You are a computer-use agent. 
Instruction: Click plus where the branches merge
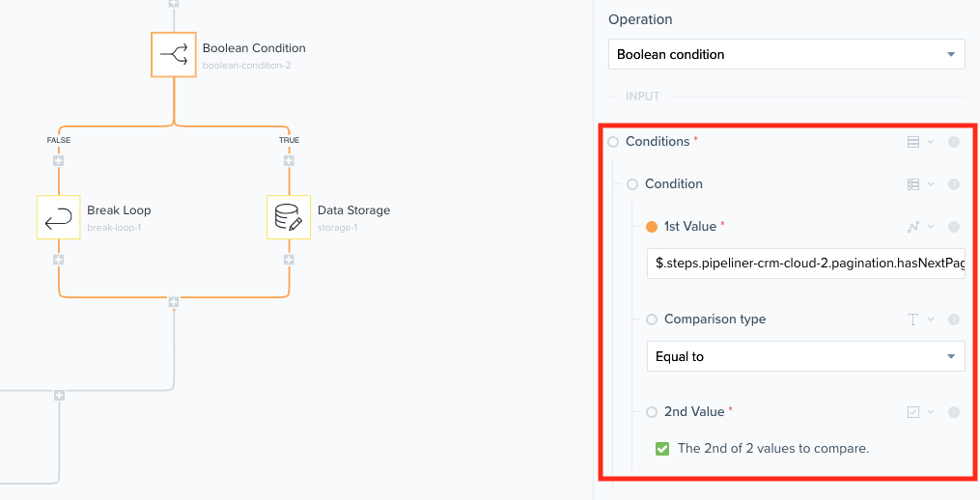pyautogui.click(x=174, y=302)
